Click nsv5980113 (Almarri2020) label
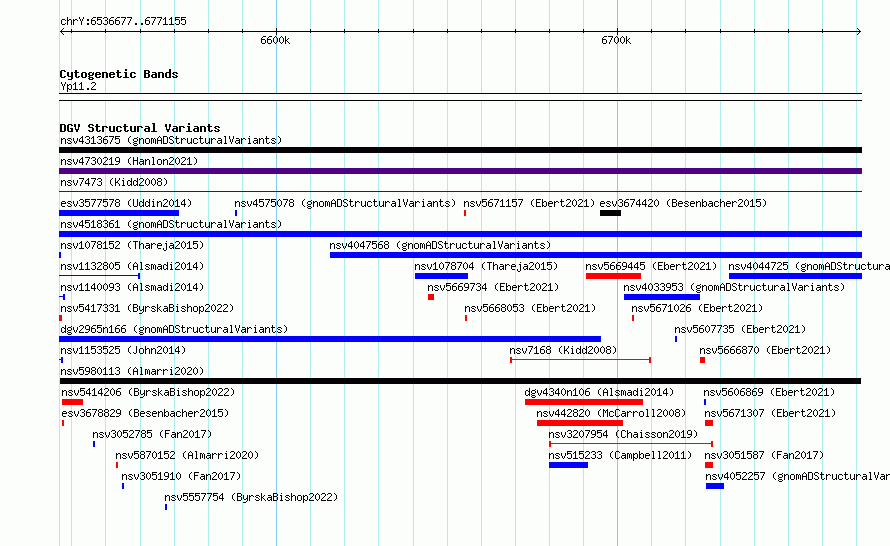Screen dimensions: 890x546 click(x=132, y=371)
